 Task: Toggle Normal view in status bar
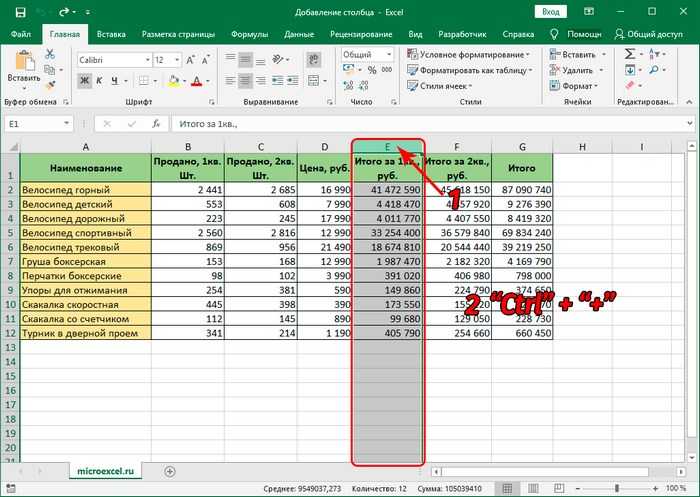pos(507,488)
